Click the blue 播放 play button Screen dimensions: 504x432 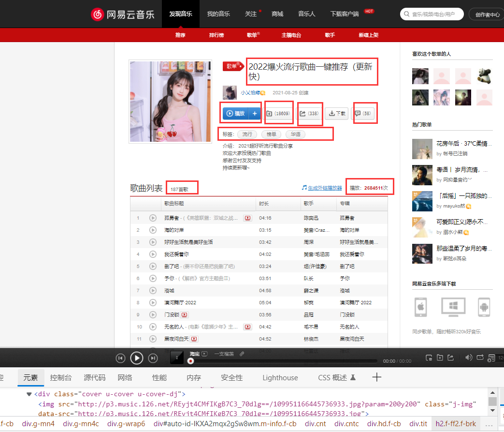pyautogui.click(x=236, y=113)
